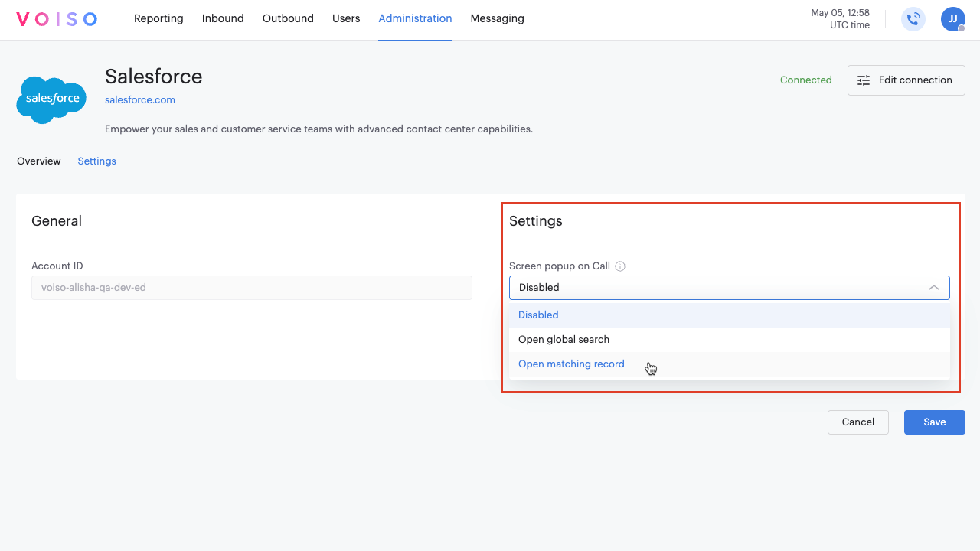The height and width of the screenshot is (551, 980).
Task: Follow the salesforce.com link
Action: click(x=140, y=100)
